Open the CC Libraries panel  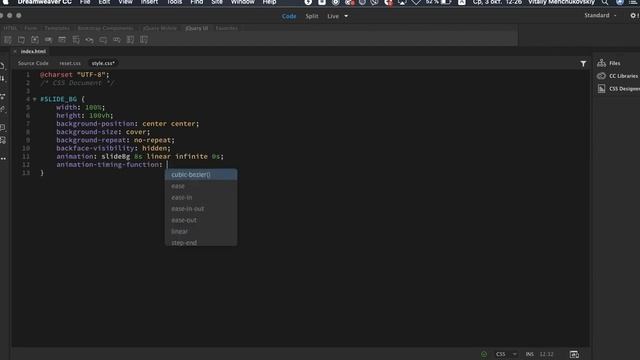618,76
